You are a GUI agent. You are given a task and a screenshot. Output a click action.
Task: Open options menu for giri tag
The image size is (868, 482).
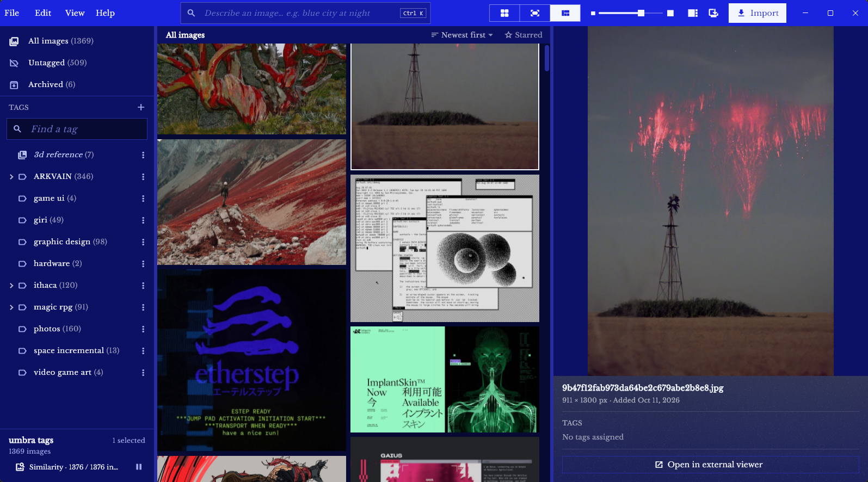click(143, 220)
